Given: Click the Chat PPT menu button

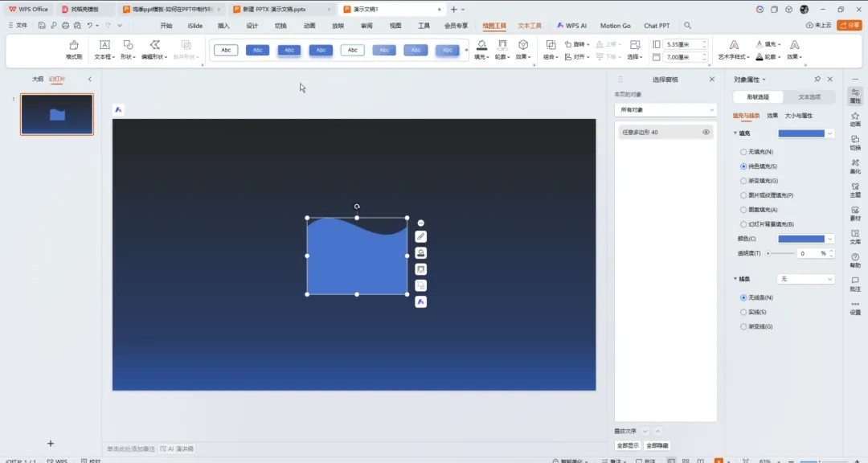Looking at the screenshot, I should [x=657, y=26].
